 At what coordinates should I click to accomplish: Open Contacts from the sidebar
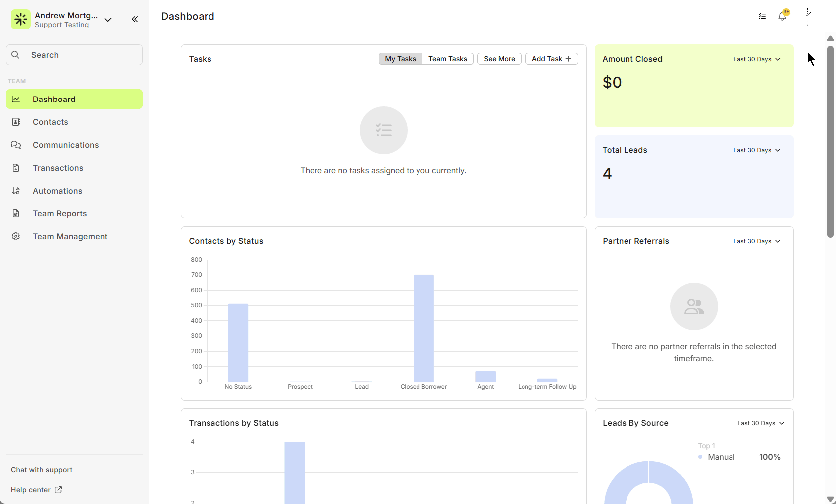(x=74, y=122)
